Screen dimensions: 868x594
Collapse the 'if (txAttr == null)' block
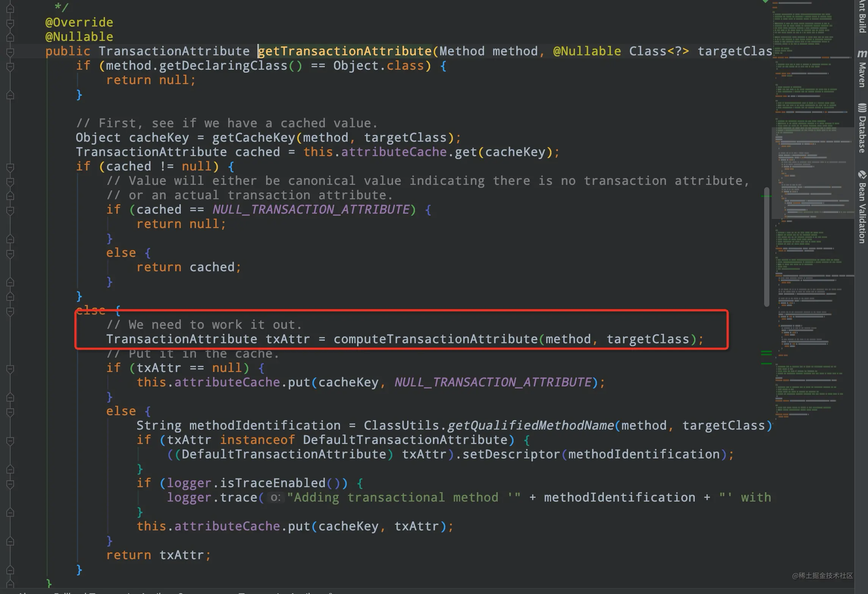(x=10, y=368)
